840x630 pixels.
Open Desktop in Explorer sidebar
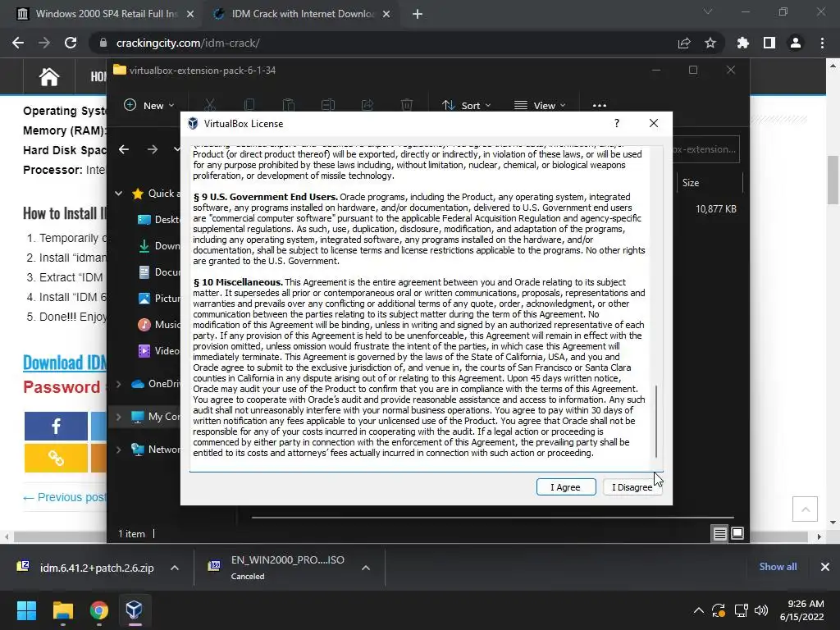coord(158,220)
